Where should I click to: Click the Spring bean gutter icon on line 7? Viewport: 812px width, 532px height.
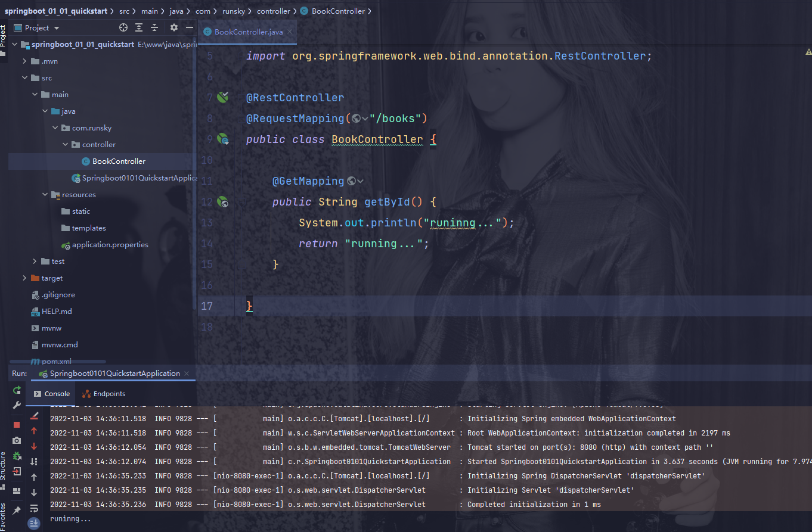coord(223,97)
